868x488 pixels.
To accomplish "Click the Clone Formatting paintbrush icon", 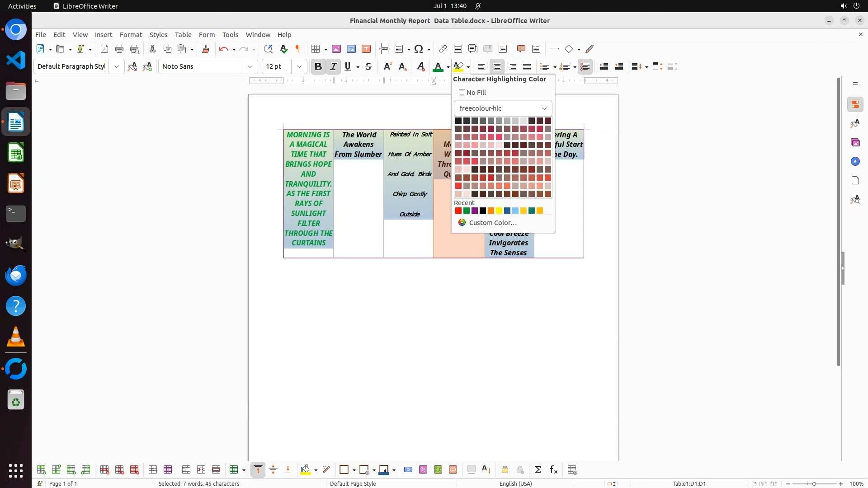I will click(x=206, y=49).
